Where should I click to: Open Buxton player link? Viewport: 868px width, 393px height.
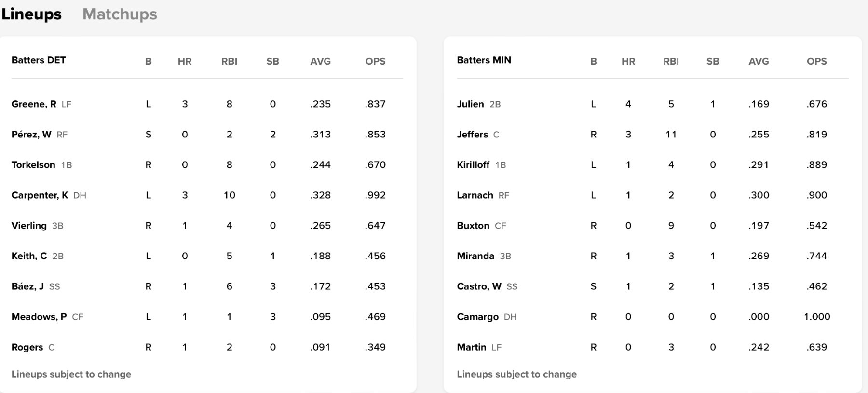(473, 226)
